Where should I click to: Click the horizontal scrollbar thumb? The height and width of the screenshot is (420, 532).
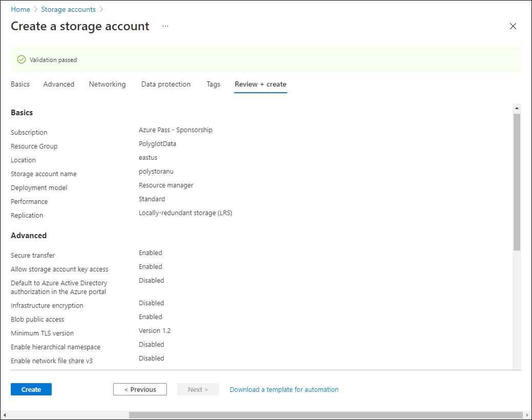(x=326, y=415)
